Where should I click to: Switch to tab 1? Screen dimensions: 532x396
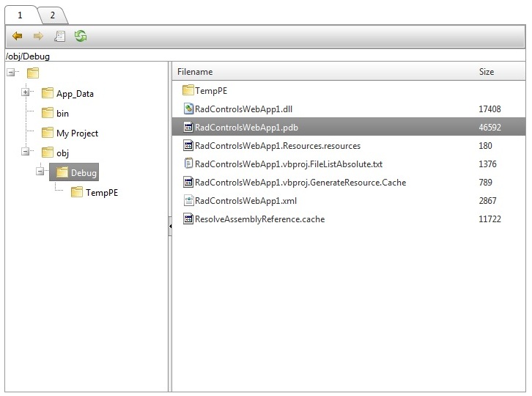point(21,15)
